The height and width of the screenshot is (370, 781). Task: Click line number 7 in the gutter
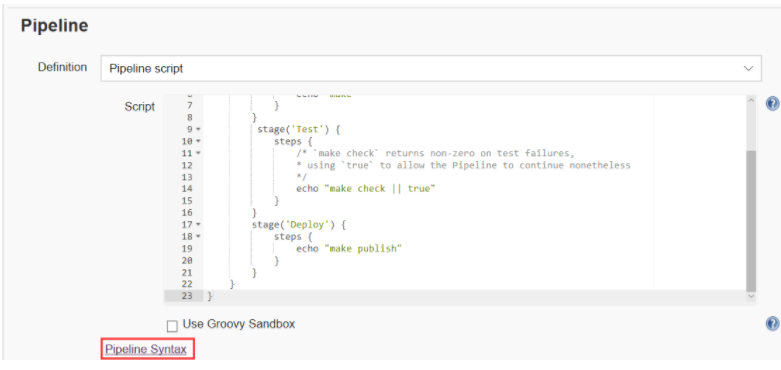point(190,106)
